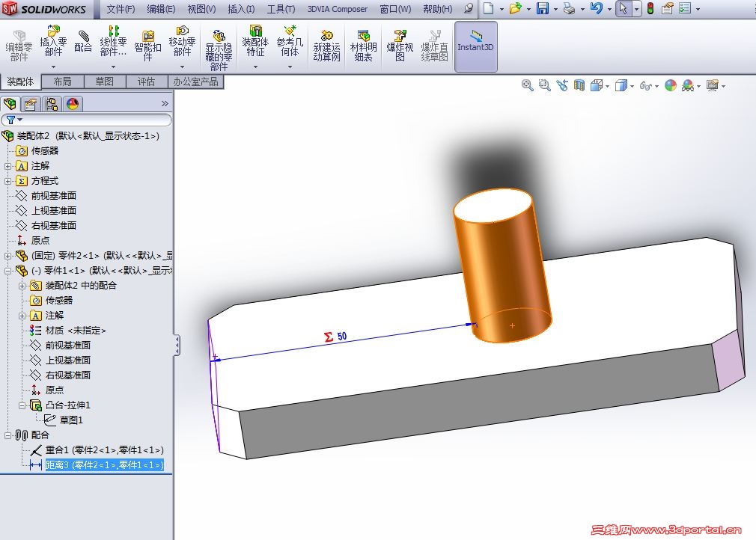The height and width of the screenshot is (540, 756).
Task: Click Explode Line Sketch tool
Action: [434, 46]
